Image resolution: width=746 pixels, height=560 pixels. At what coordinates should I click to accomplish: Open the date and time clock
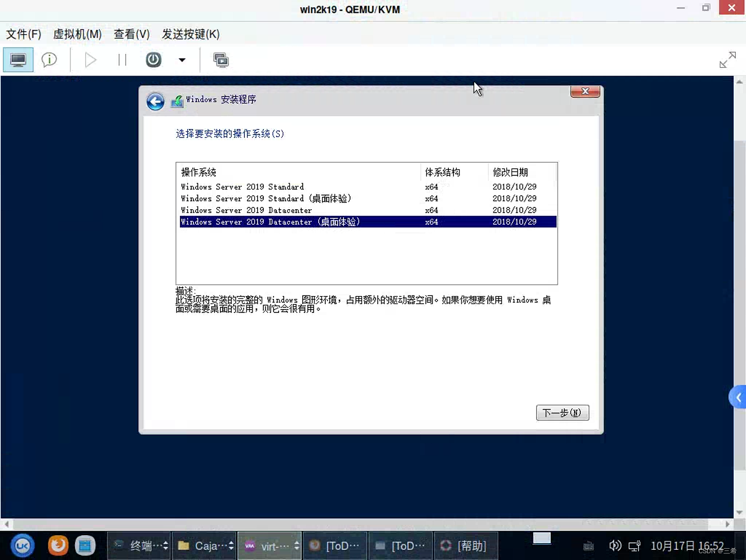[x=687, y=546]
